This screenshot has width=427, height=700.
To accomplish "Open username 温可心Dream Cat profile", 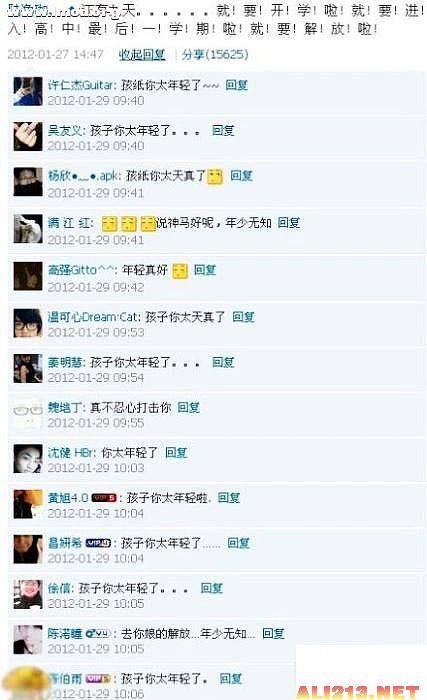I will coord(93,317).
